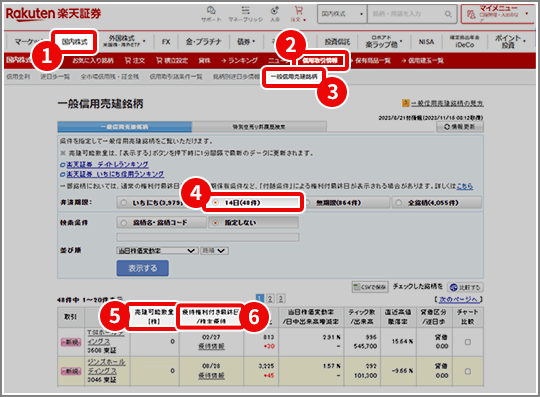Click the 新規 badge for 3608 row
The width and height of the screenshot is (540, 397).
71,342
